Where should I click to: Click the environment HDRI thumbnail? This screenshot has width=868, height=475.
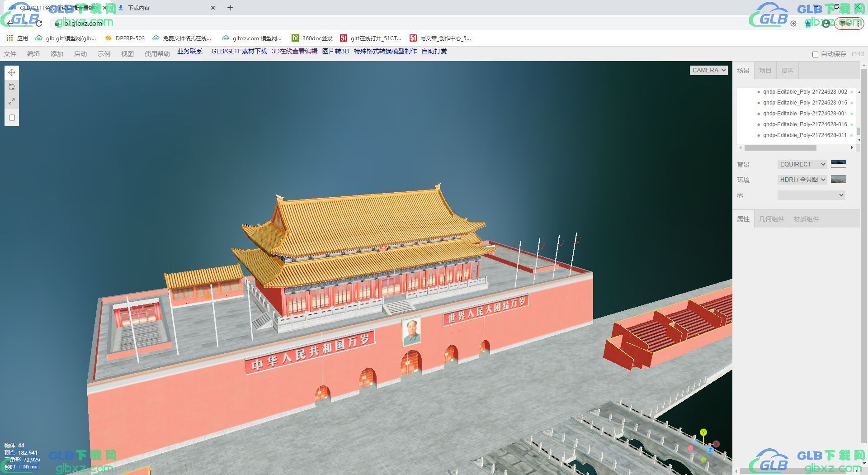tap(839, 179)
